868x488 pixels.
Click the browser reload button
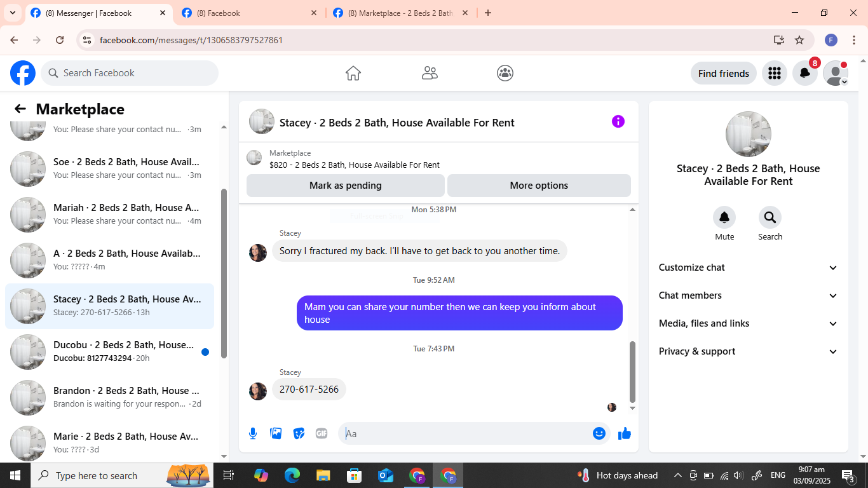point(60,40)
